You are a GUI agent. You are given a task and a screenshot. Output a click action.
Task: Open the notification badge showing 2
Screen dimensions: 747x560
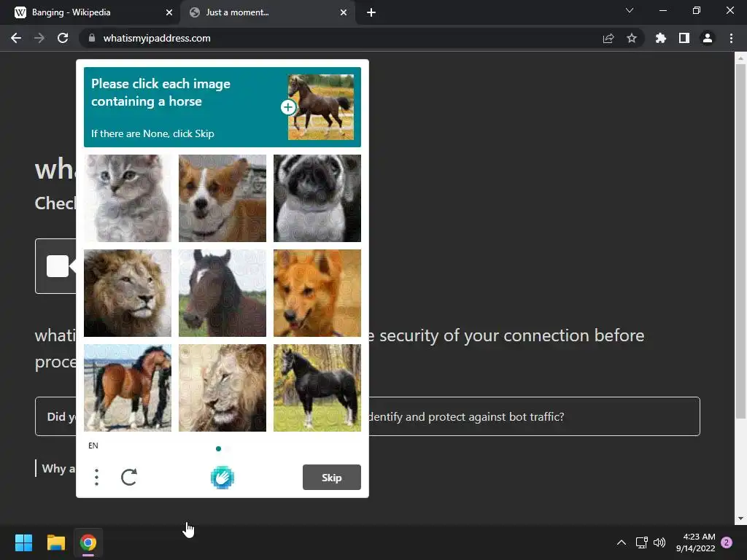point(727,542)
